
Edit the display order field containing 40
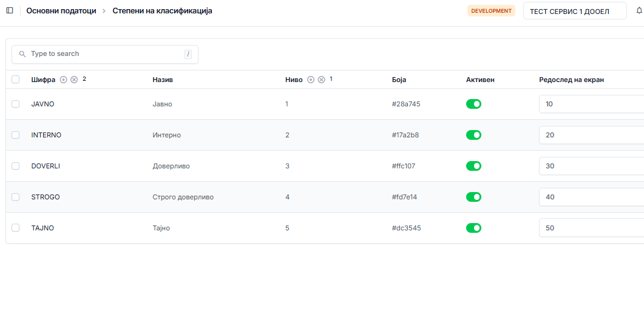coord(591,197)
